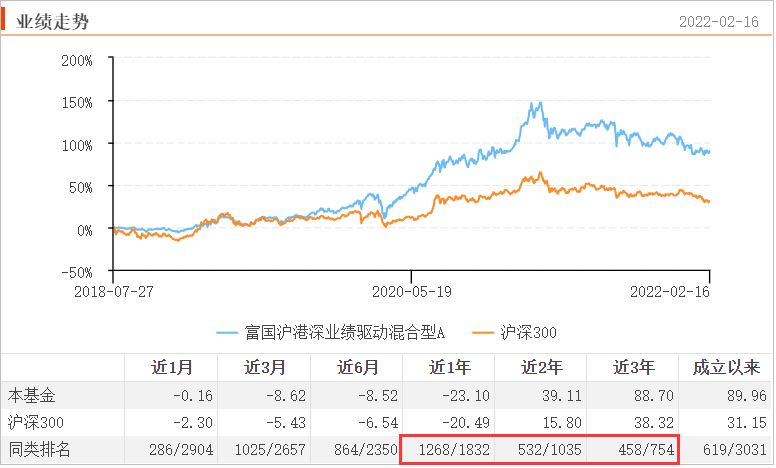
Task: Select the 近3年 column header
Action: click(x=633, y=367)
